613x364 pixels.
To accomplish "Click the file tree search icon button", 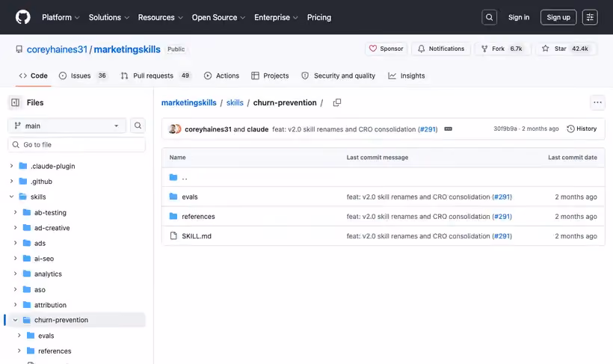I will [138, 126].
